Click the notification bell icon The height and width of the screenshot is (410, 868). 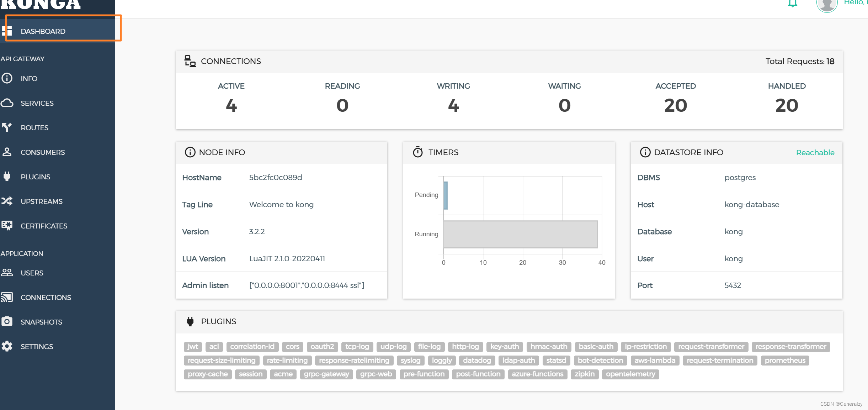[792, 4]
